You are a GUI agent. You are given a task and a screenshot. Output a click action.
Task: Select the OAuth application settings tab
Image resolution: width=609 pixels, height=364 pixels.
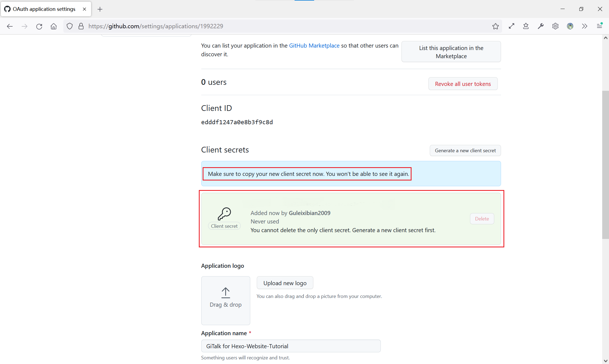(x=44, y=9)
